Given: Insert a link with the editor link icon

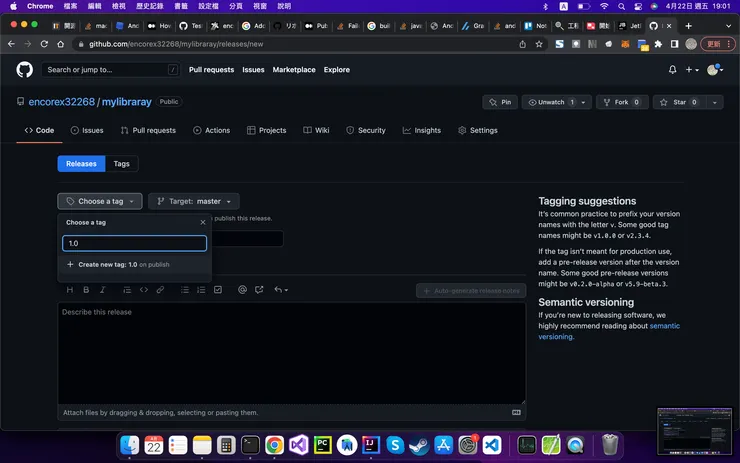Looking at the screenshot, I should [160, 290].
